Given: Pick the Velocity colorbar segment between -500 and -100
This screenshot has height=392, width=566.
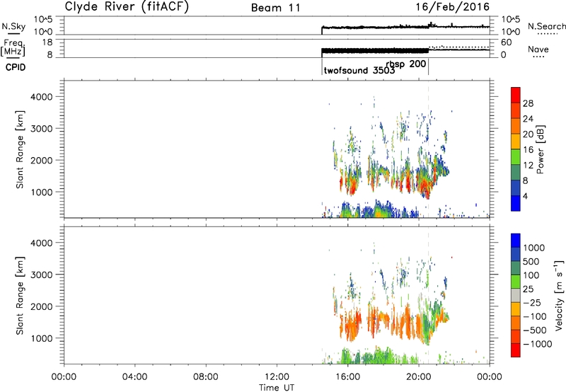Looking at the screenshot, I should point(516,323).
